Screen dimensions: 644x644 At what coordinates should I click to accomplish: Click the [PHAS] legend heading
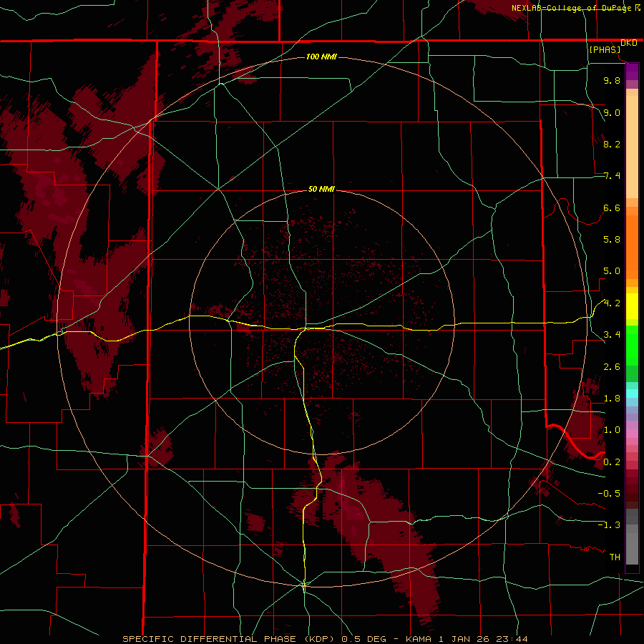(605, 49)
